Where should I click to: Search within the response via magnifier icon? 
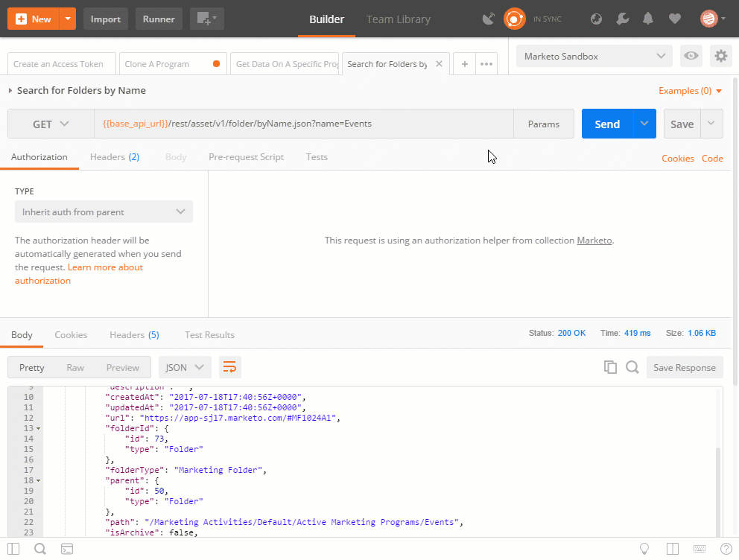point(630,366)
